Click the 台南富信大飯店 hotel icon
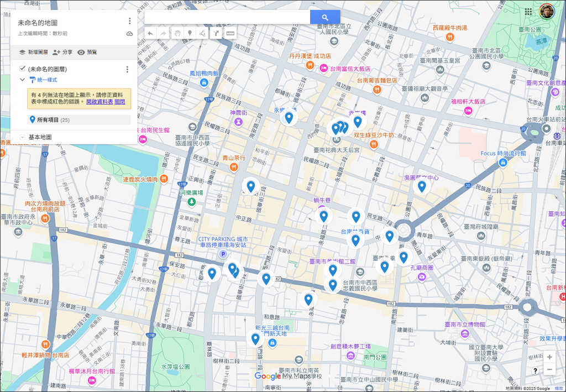 [323, 68]
